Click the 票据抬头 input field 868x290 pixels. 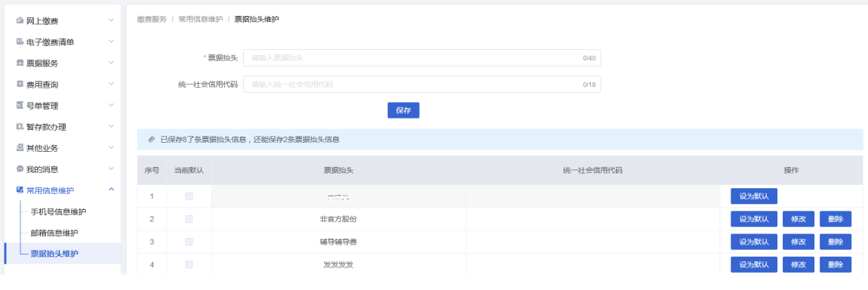point(422,57)
